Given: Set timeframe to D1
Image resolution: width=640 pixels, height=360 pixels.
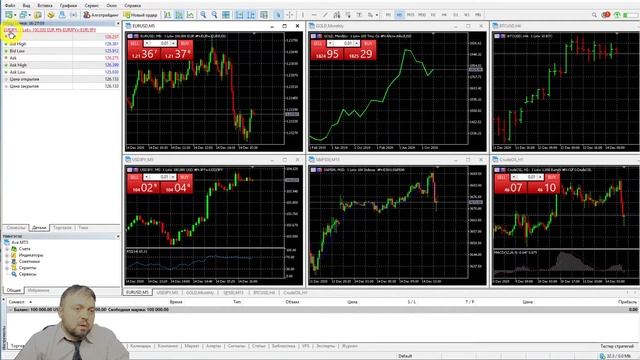Looking at the screenshot, I should pyautogui.click(x=456, y=15).
